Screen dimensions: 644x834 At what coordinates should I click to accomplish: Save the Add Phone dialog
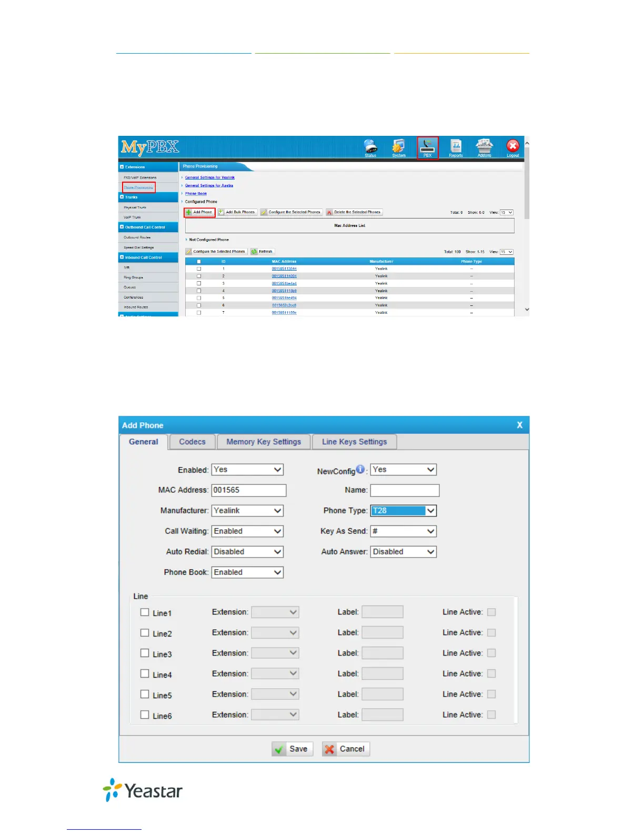[293, 749]
